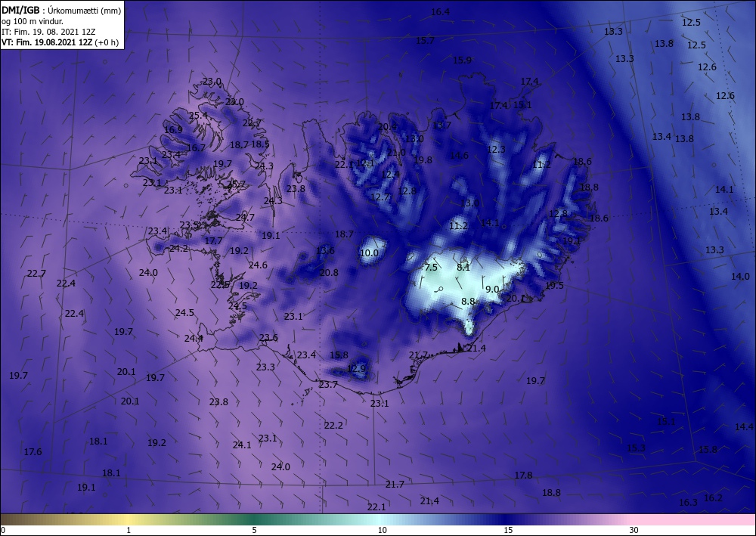Select the 19.5 value on the east coast
756x536 pixels.
(x=554, y=286)
